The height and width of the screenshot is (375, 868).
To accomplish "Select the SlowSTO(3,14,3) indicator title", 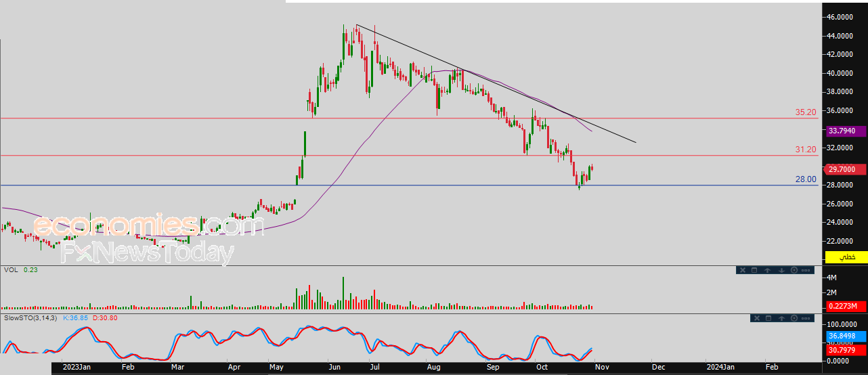I will tap(31, 317).
